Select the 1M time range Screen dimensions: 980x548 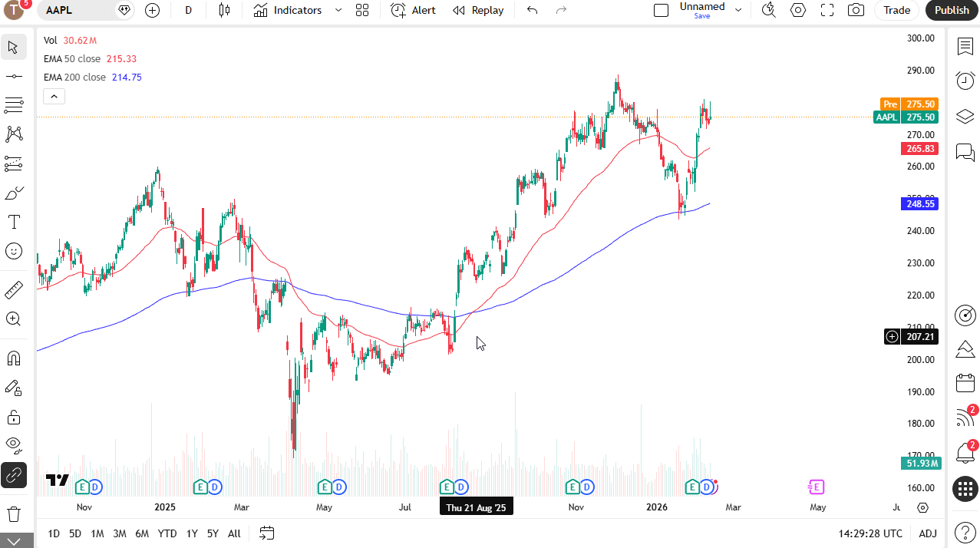97,533
